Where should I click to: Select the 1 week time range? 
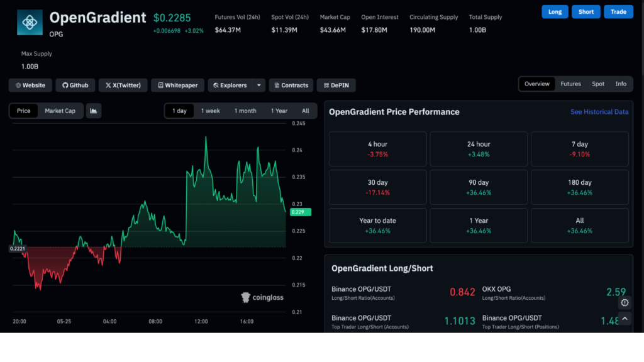tap(210, 111)
